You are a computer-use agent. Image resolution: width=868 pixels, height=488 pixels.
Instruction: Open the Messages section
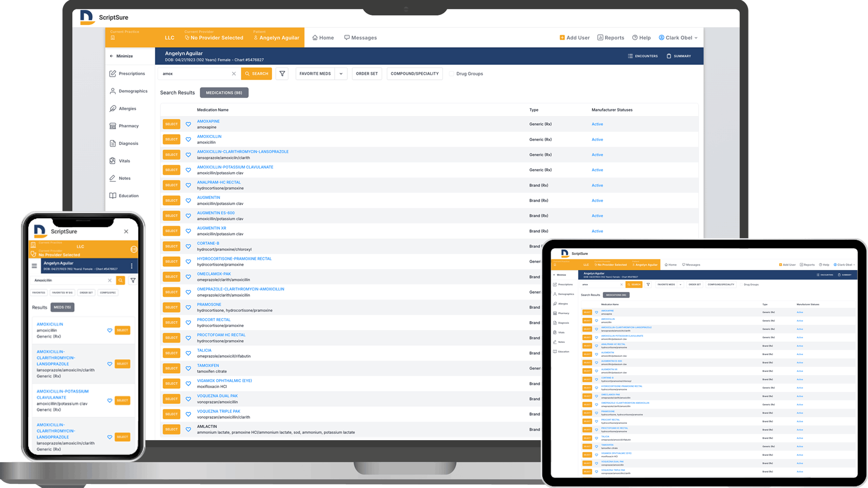360,38
